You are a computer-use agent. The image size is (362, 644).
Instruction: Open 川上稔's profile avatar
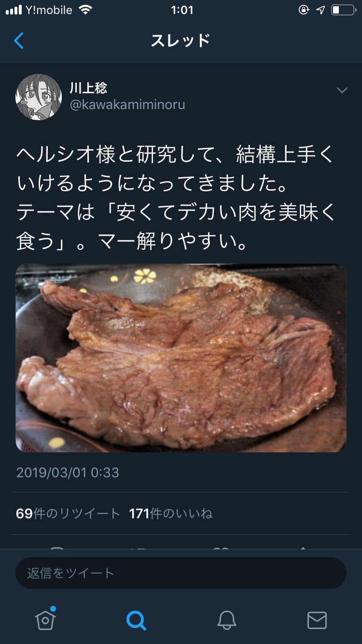point(39,97)
